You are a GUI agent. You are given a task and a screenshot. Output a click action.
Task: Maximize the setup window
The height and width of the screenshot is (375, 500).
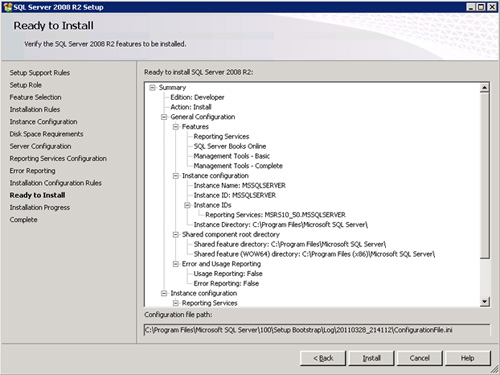(x=481, y=7)
